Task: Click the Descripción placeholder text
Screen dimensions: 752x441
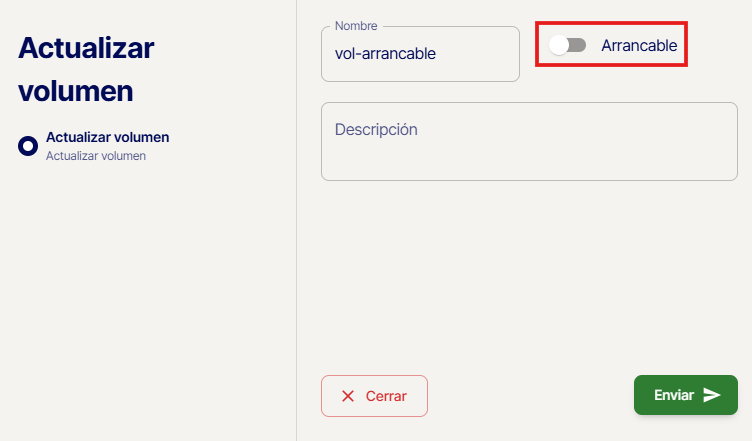Action: point(376,130)
